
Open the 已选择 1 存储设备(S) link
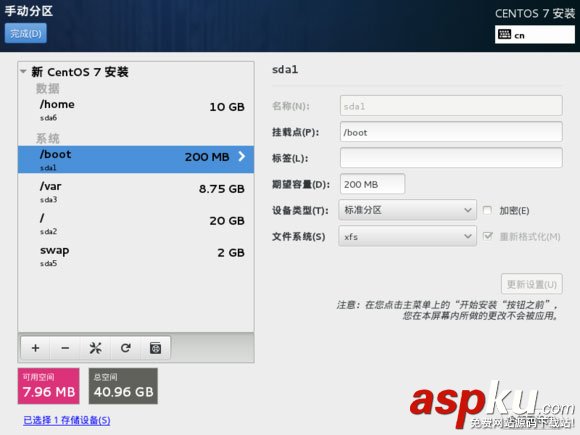67,420
